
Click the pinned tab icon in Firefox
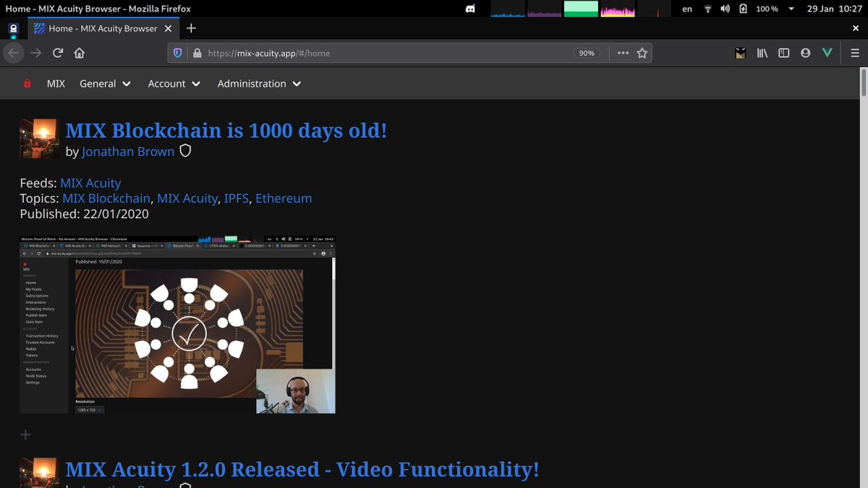pos(13,28)
